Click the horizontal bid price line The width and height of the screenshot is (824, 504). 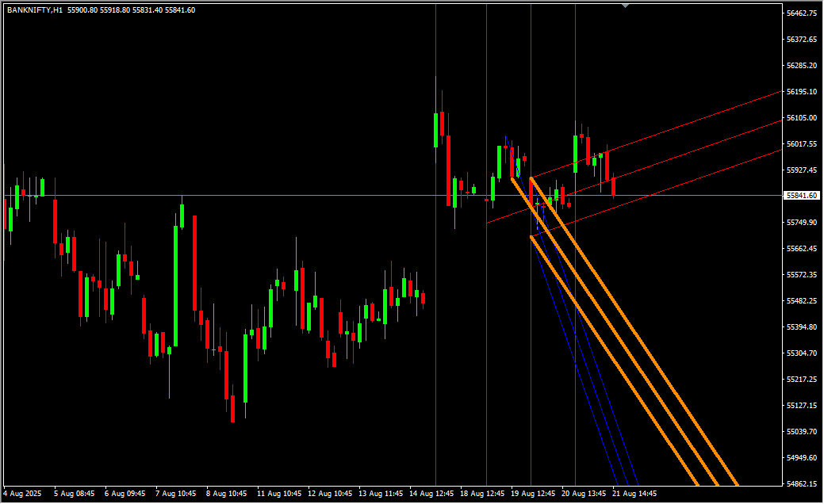point(238,195)
